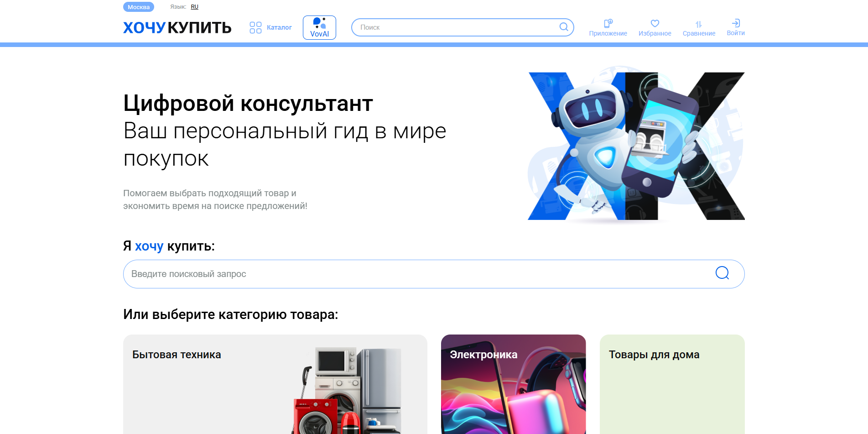Screen dimensions: 868x434
Task: Open the Приложение app icon
Action: [x=608, y=23]
